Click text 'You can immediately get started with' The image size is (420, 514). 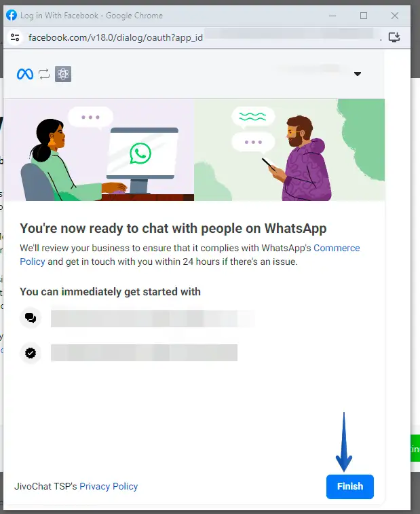[x=110, y=291]
